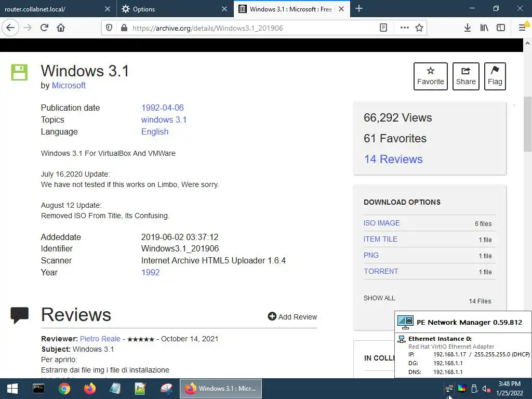Launch Google Chrome from the taskbar
Viewport: 532px width, 399px height.
64,389
